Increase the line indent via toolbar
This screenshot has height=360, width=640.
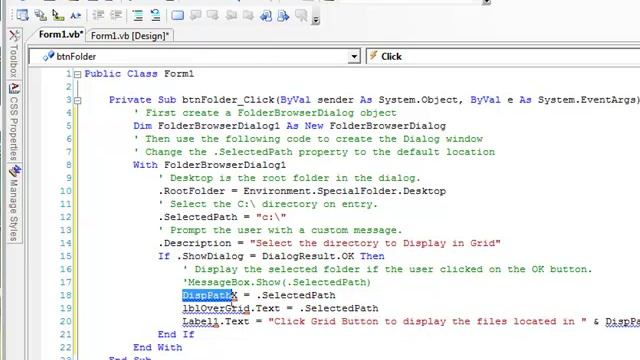pyautogui.click(x=116, y=16)
